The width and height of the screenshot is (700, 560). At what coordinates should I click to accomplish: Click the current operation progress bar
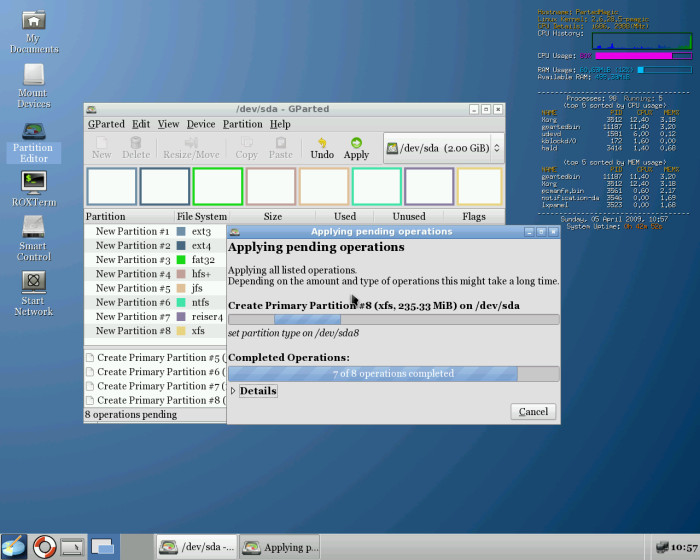[393, 319]
